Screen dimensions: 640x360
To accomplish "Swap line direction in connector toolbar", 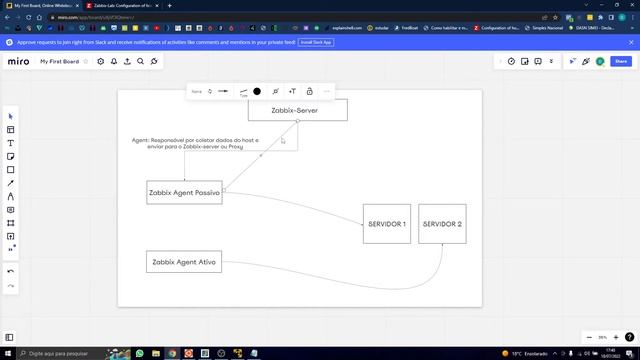I will point(210,91).
